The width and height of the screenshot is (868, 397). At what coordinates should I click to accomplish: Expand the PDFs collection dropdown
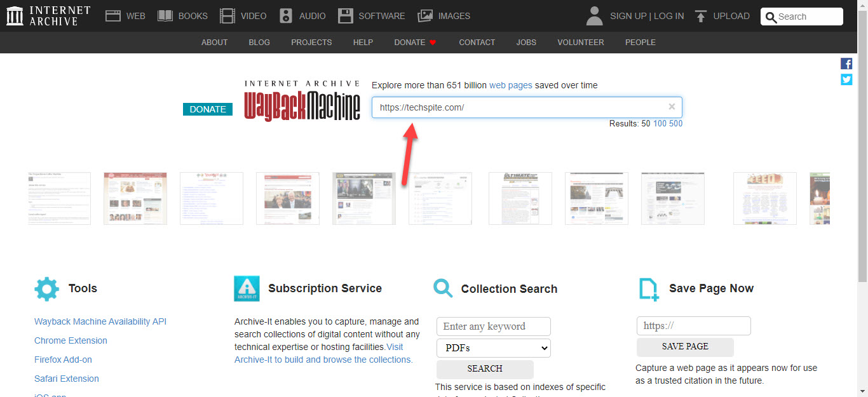pos(493,348)
